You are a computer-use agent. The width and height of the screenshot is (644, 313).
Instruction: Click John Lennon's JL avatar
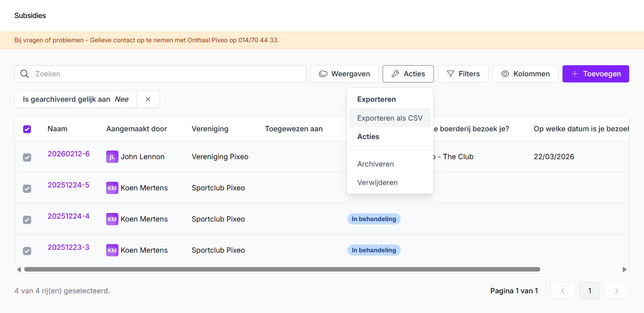point(112,157)
